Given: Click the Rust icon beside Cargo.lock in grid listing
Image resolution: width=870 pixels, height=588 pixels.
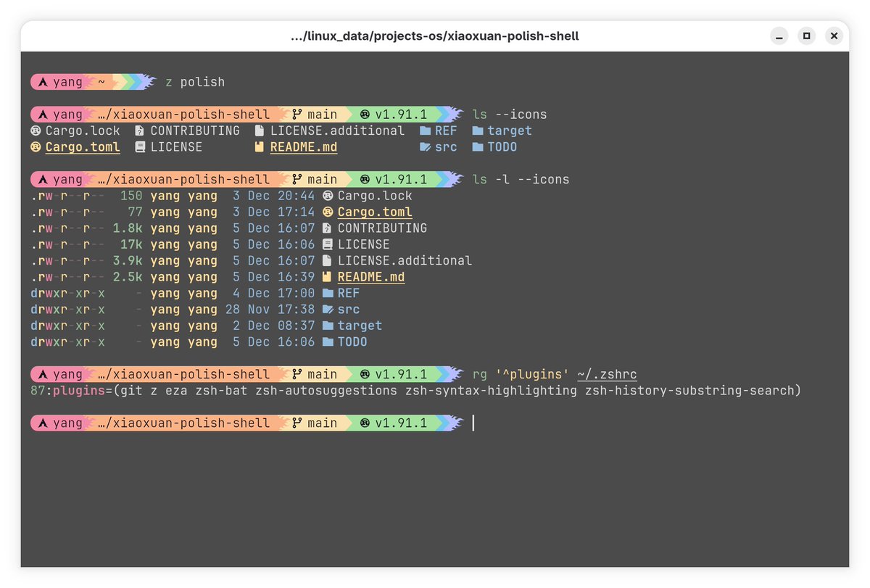Looking at the screenshot, I should pyautogui.click(x=36, y=131).
